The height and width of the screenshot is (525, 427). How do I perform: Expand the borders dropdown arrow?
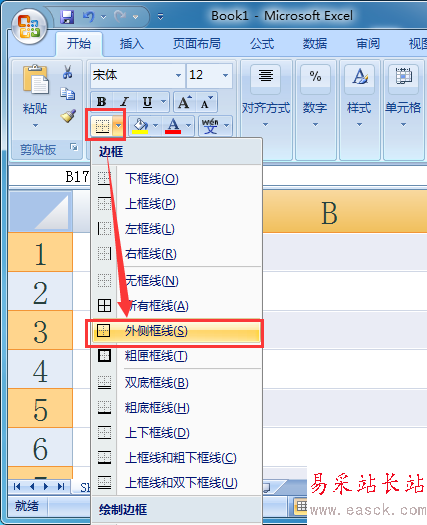tap(119, 126)
